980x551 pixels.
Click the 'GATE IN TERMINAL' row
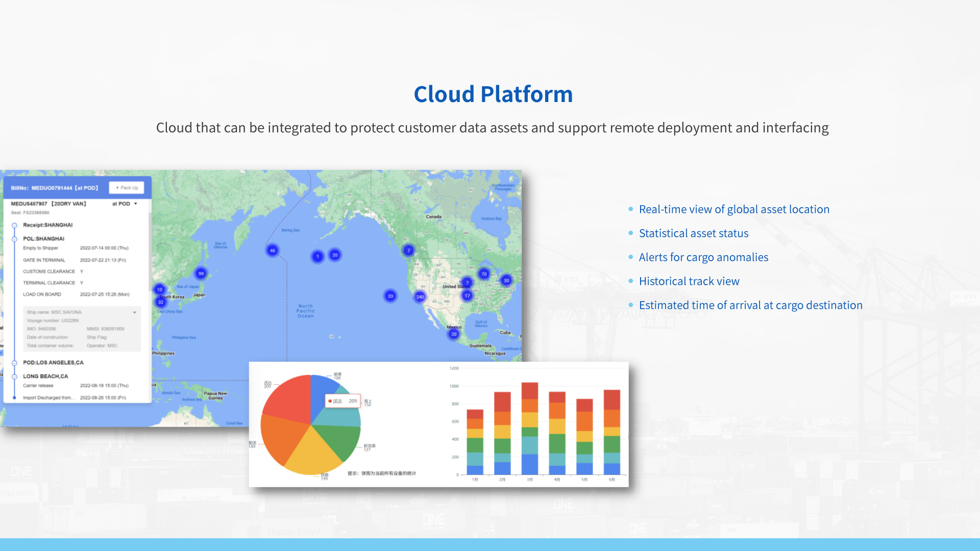(x=75, y=260)
